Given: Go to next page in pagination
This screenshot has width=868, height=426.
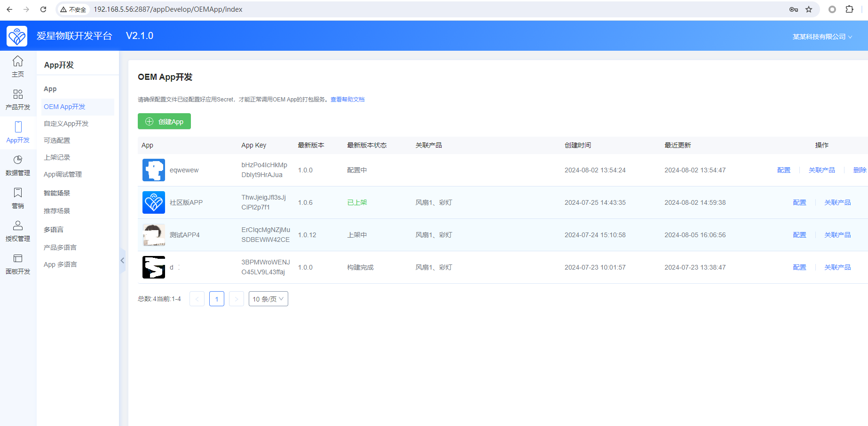Looking at the screenshot, I should (x=237, y=299).
